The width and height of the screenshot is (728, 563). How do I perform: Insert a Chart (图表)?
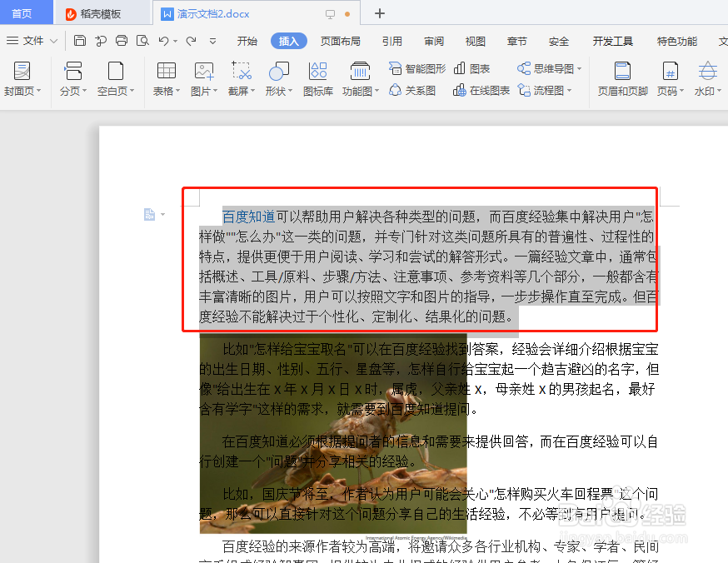pyautogui.click(x=471, y=68)
